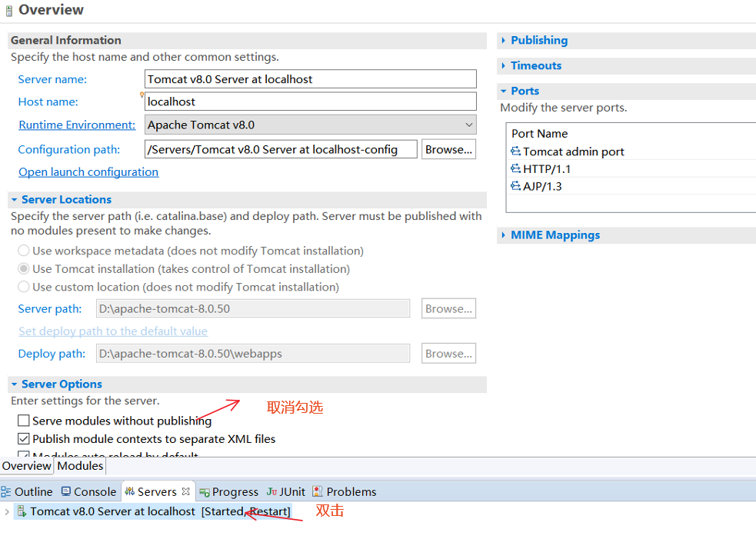The image size is (756, 539).
Task: Check Serve modules without publishing
Action: click(24, 420)
